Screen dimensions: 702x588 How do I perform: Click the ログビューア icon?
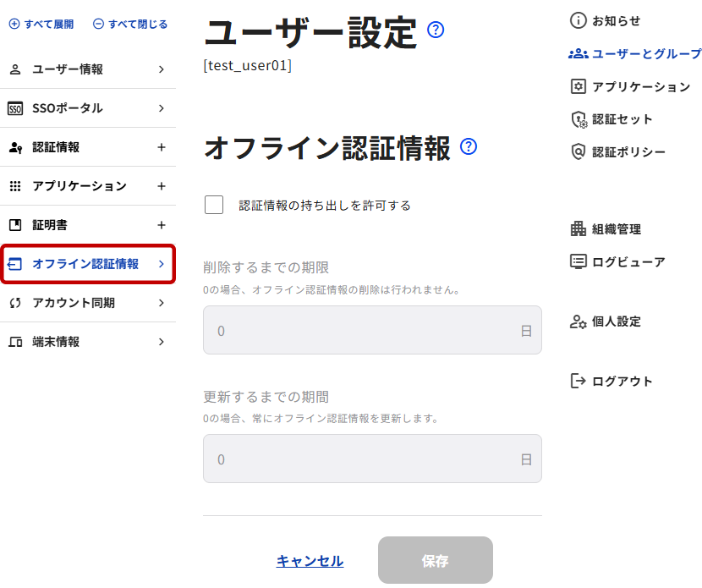[579, 261]
